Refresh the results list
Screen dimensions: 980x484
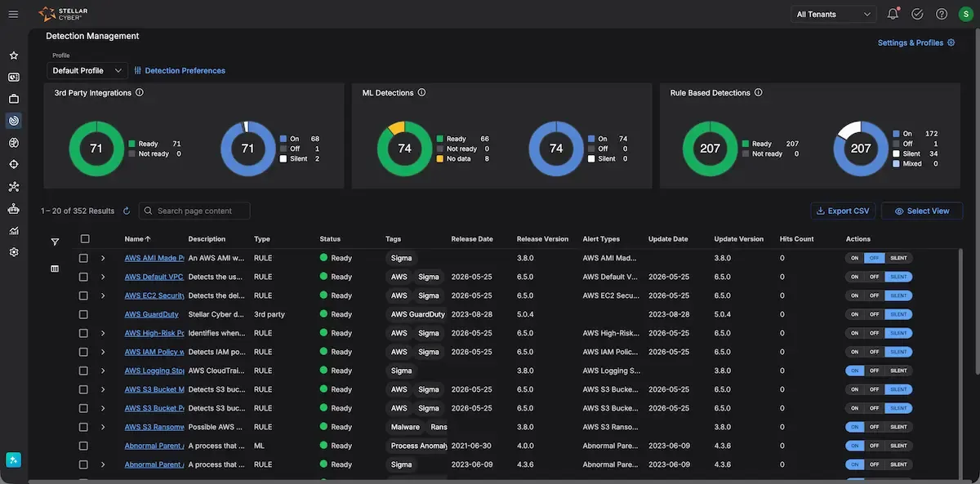127,211
